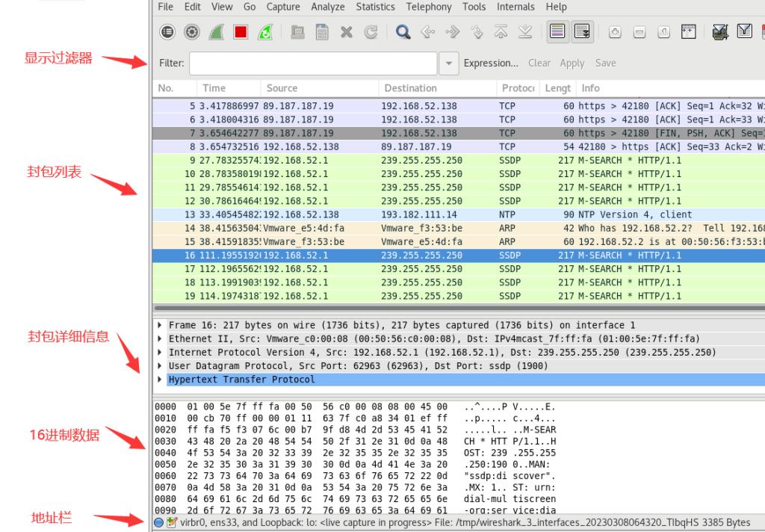
Task: Save this capture file icon
Action: click(x=322, y=32)
